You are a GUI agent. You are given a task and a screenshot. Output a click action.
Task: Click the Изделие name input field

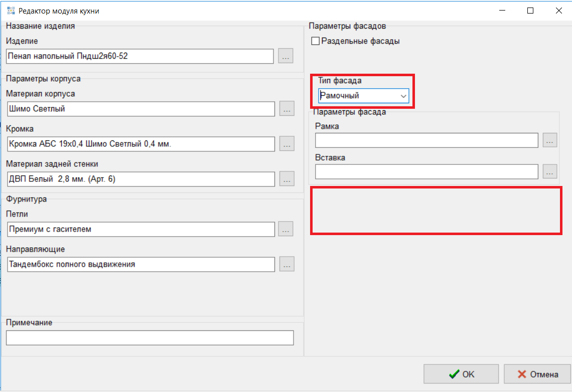(140, 56)
